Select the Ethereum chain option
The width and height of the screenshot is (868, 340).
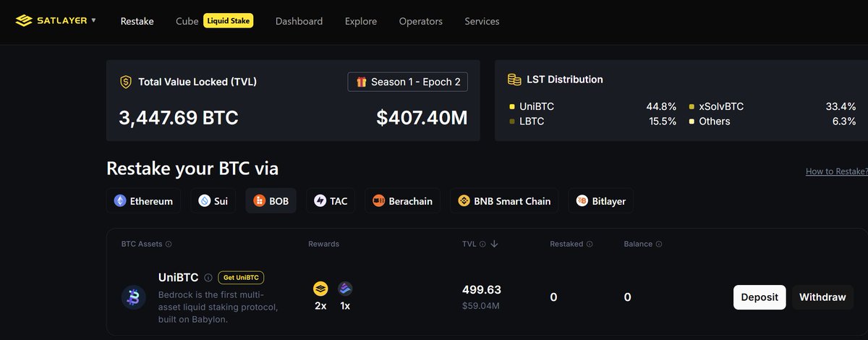pyautogui.click(x=143, y=201)
